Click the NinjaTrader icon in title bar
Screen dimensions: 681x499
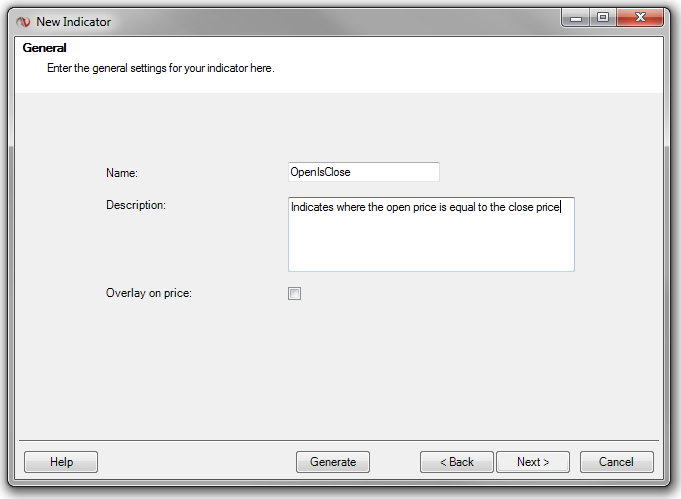[x=23, y=21]
